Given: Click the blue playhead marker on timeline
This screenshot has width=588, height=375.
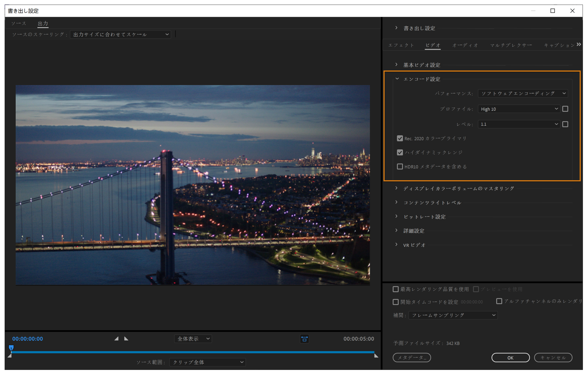Looking at the screenshot, I should [x=11, y=347].
